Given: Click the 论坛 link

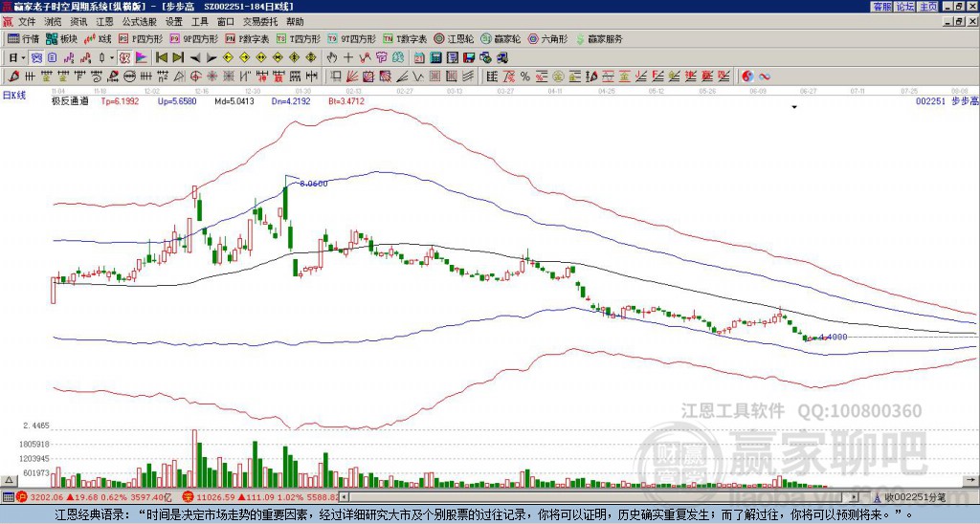Looking at the screenshot, I should (904, 7).
